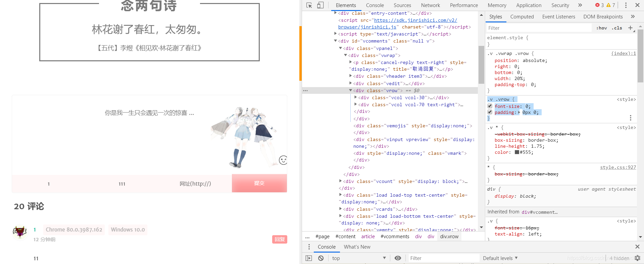Show more DevTools panels chevron

pyautogui.click(x=580, y=5)
